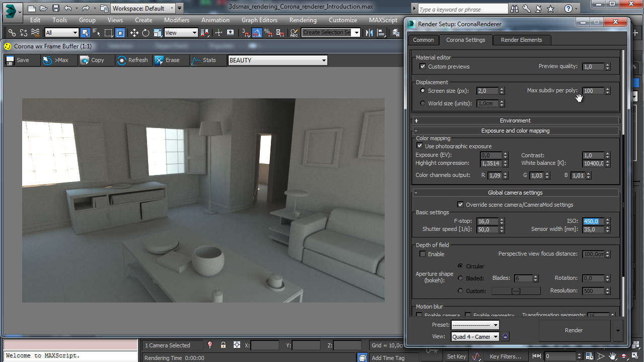Open a file using the folder icon
Viewport: 644px width, 362px height.
point(44,9)
